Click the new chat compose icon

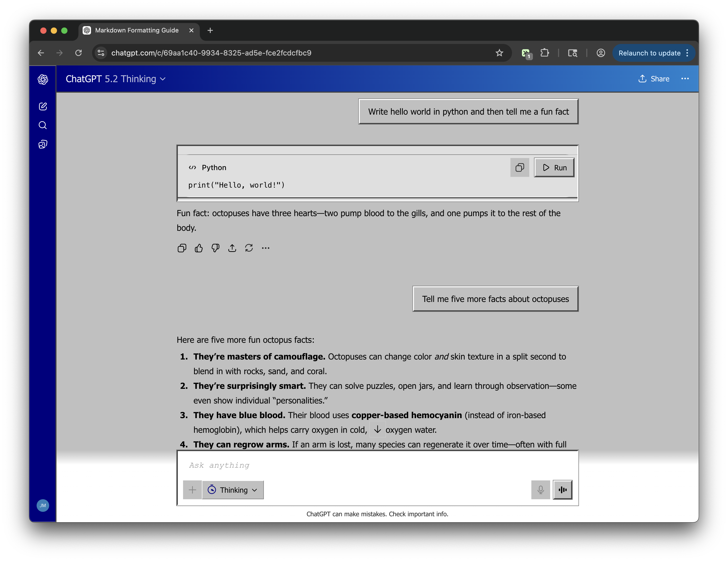43,106
